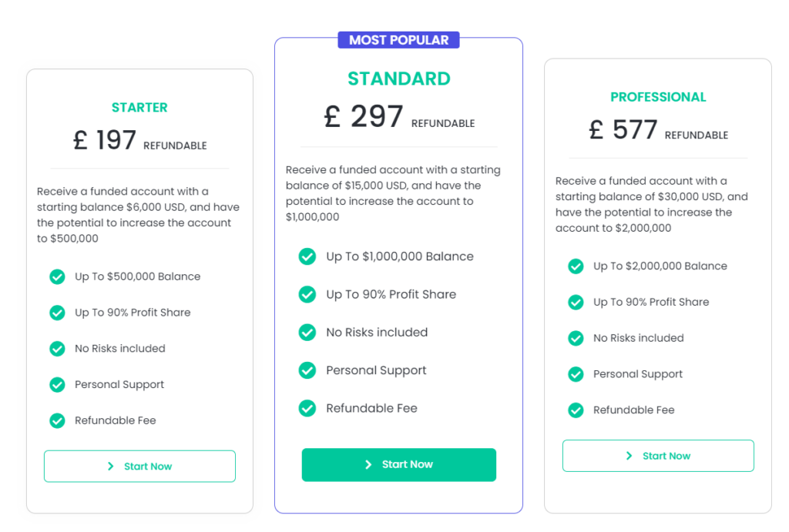Click Standard's Up To 90% Profit Share checkmark

(x=307, y=294)
